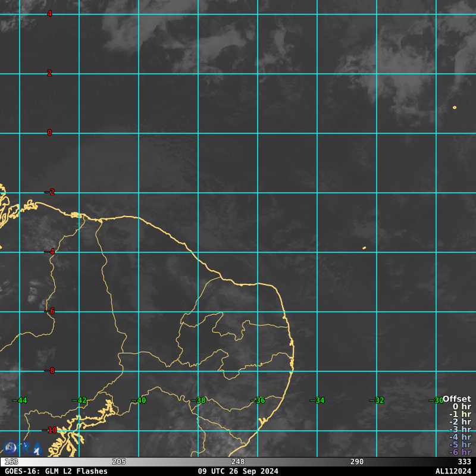Click the 290 value on the colorbar

pyautogui.click(x=357, y=462)
